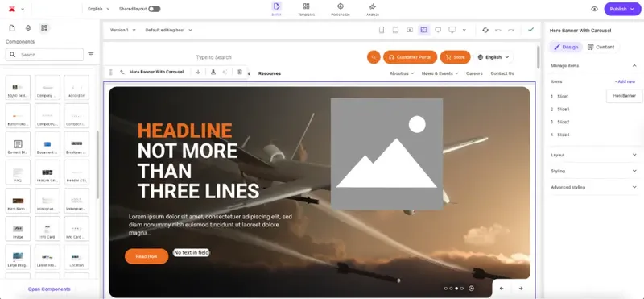This screenshot has height=299, width=644.
Task: Click the reload canvas icon
Action: pyautogui.click(x=485, y=30)
